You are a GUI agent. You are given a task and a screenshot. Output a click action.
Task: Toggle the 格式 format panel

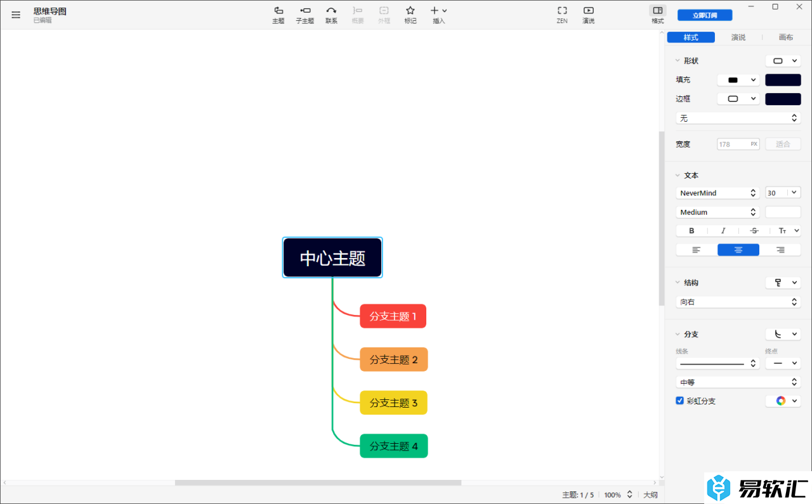tap(658, 15)
